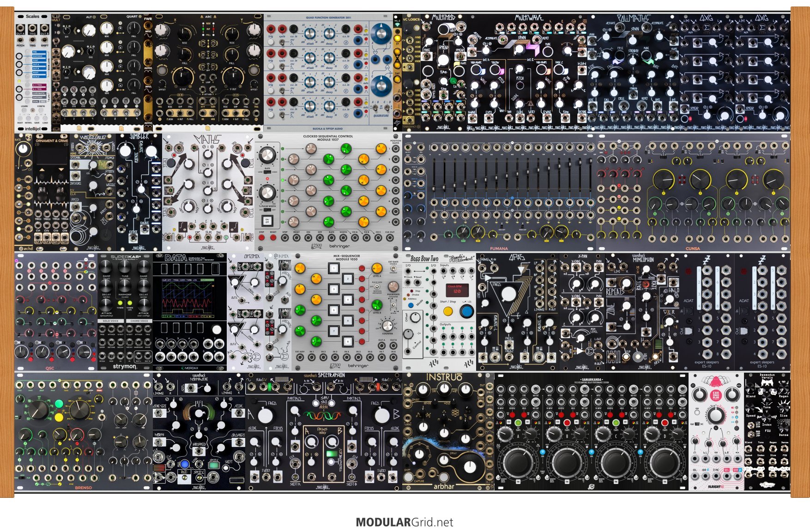Click the MultiWave module
The width and height of the screenshot is (810, 532).
click(527, 73)
